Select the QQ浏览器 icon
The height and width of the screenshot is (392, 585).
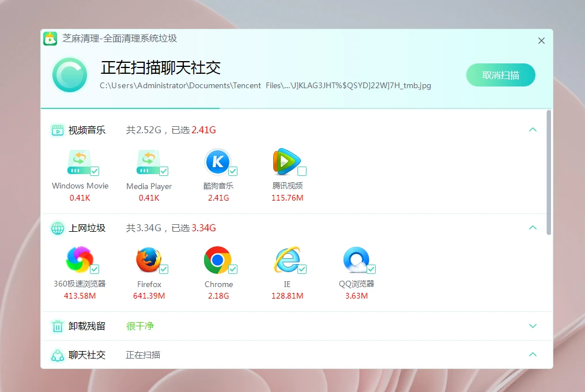pos(356,260)
